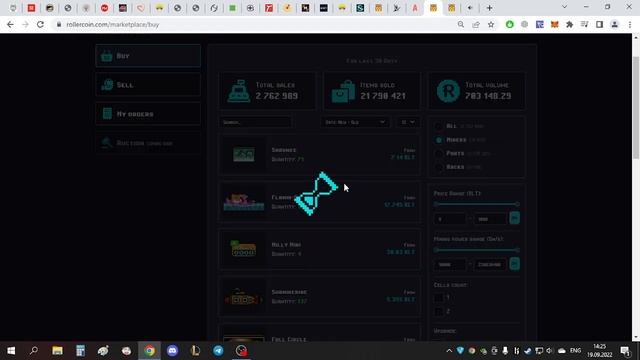The image size is (640, 360).
Task: Open Telegram from the taskbar
Action: point(218,351)
